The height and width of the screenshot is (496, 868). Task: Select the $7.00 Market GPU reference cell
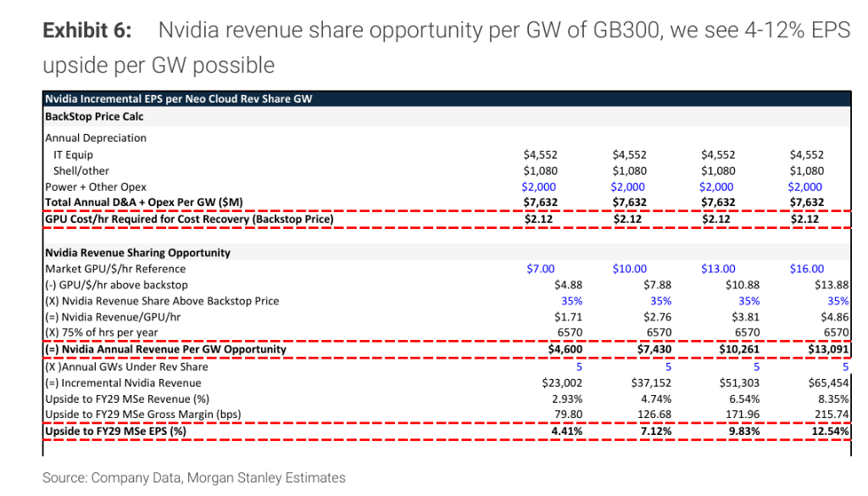click(x=540, y=269)
